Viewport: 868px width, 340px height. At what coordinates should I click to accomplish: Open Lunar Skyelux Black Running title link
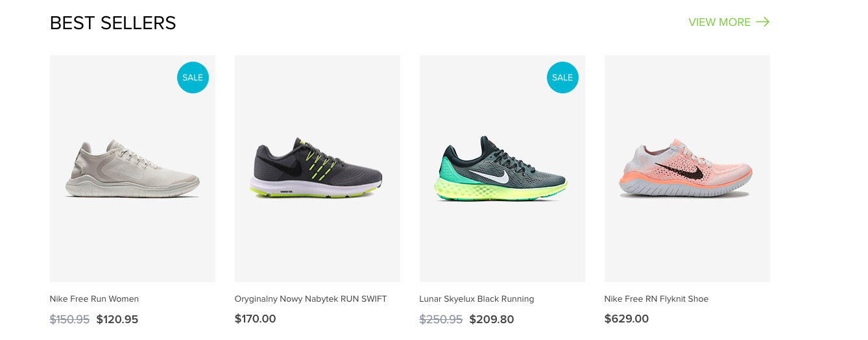pyautogui.click(x=477, y=299)
